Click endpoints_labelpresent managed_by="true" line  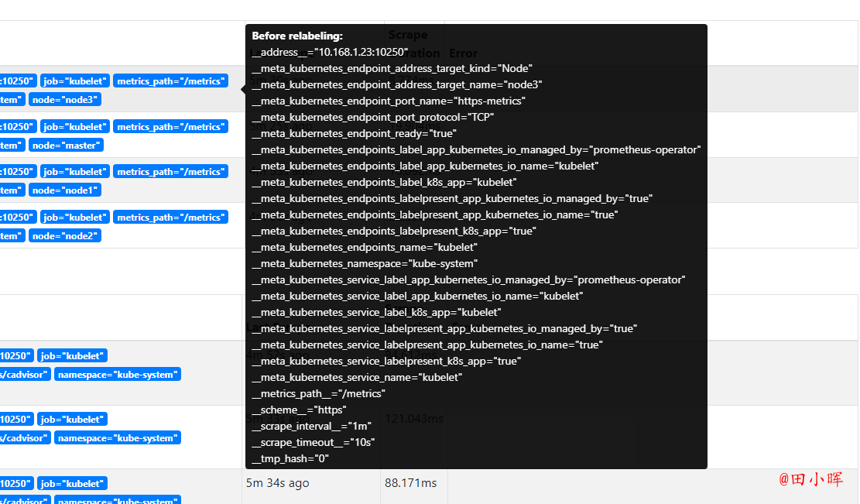(x=452, y=198)
